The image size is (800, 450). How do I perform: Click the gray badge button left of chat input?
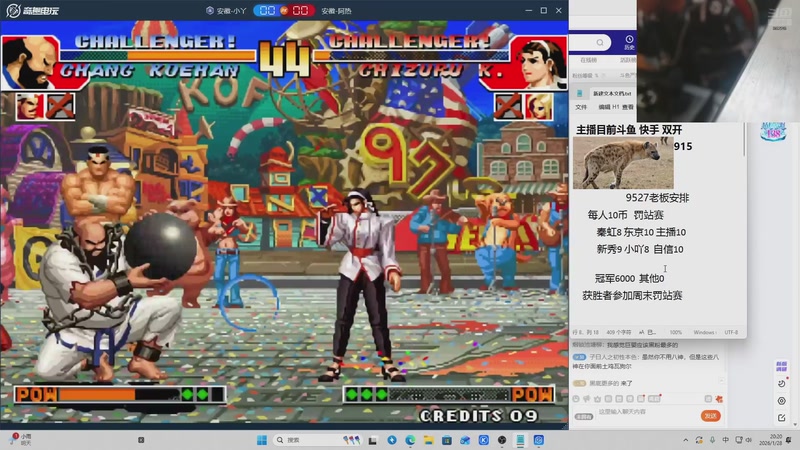pyautogui.click(x=584, y=417)
